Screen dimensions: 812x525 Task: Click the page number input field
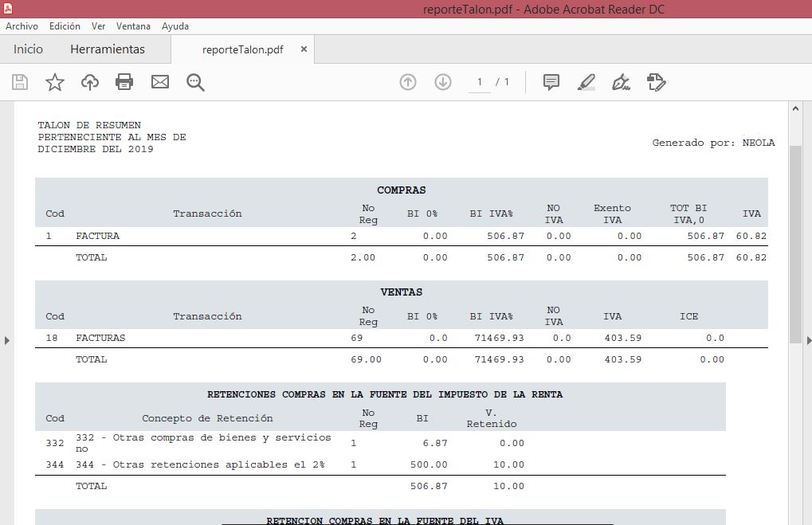[x=480, y=82]
